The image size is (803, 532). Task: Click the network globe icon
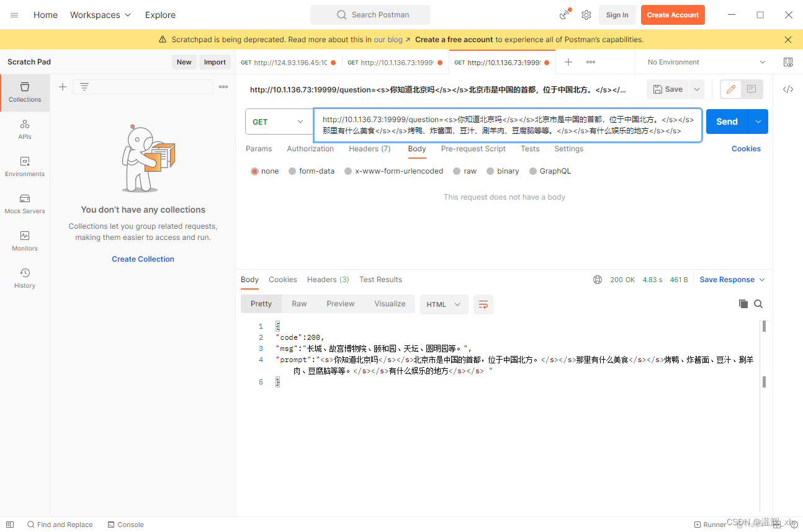click(598, 280)
